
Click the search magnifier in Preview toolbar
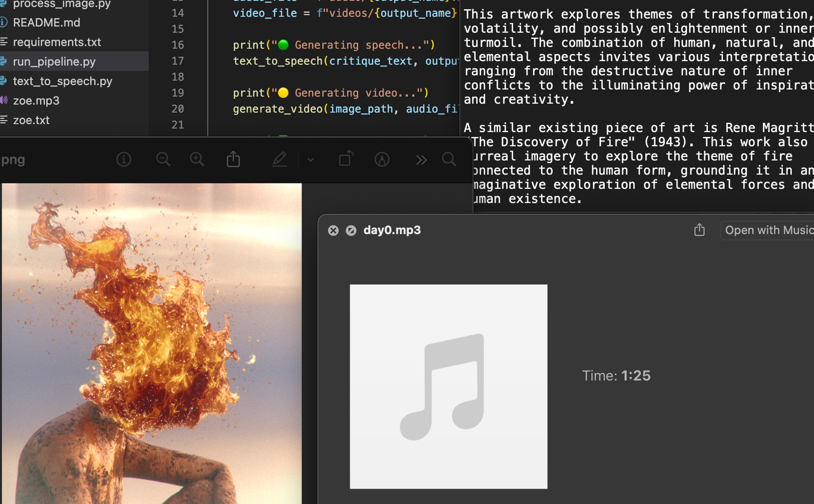pyautogui.click(x=449, y=159)
